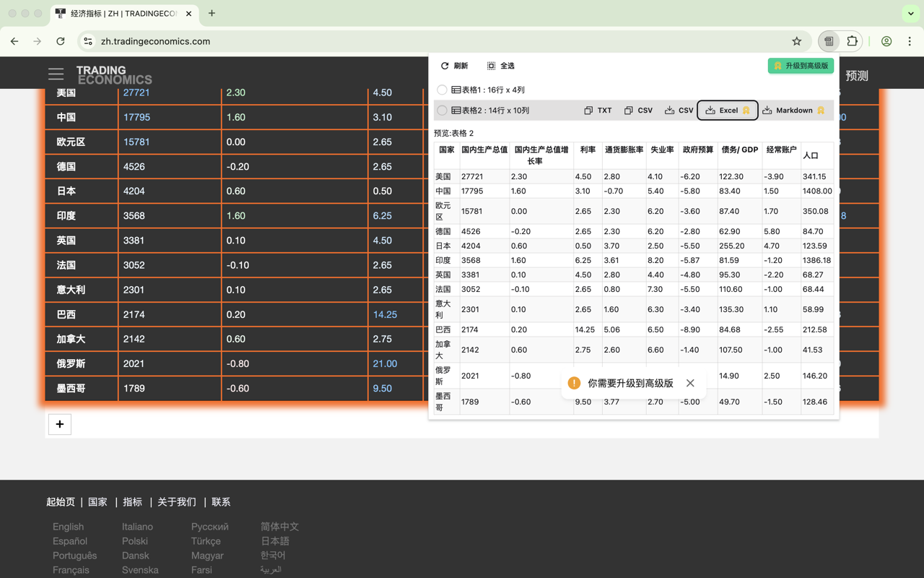
Task: Switch language to Русский
Action: coord(210,527)
